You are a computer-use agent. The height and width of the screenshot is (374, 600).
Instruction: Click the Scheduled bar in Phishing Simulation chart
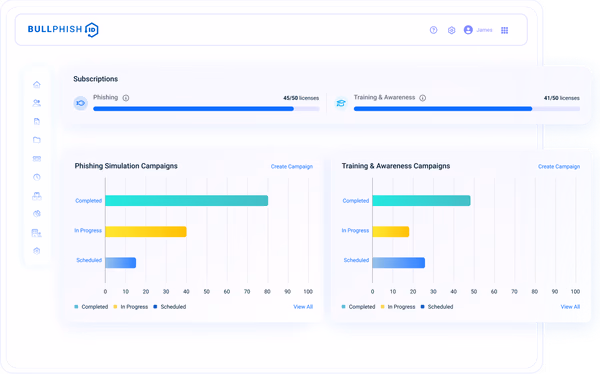pyautogui.click(x=121, y=263)
